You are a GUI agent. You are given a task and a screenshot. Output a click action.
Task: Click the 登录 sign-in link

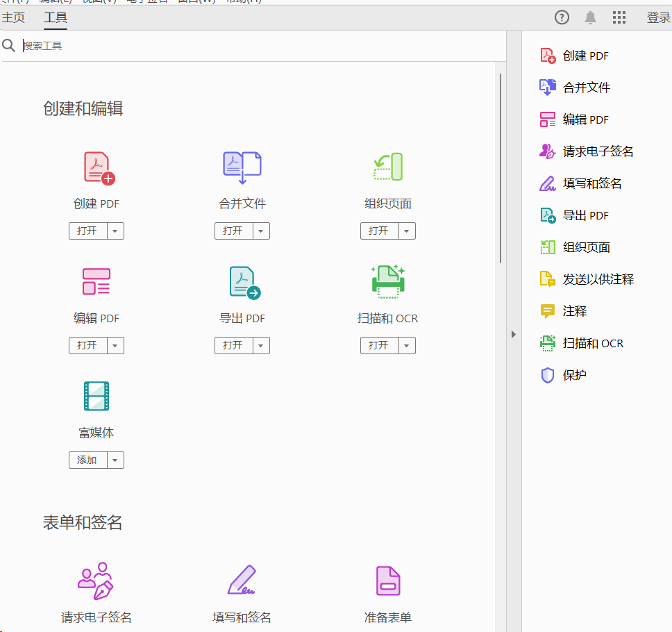coord(658,17)
